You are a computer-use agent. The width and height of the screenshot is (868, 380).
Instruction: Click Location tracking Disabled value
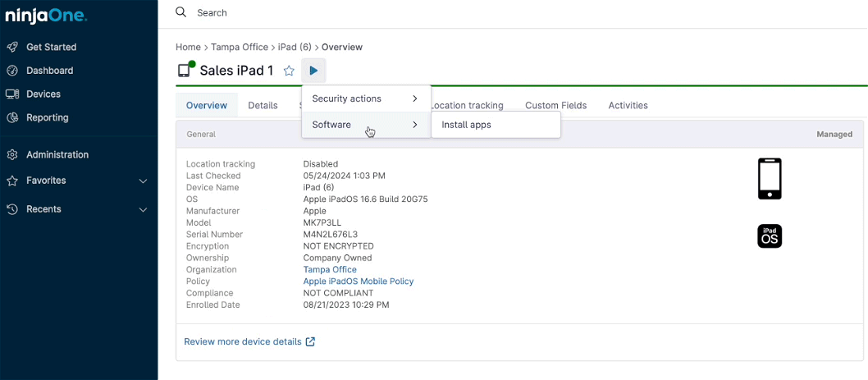click(321, 164)
